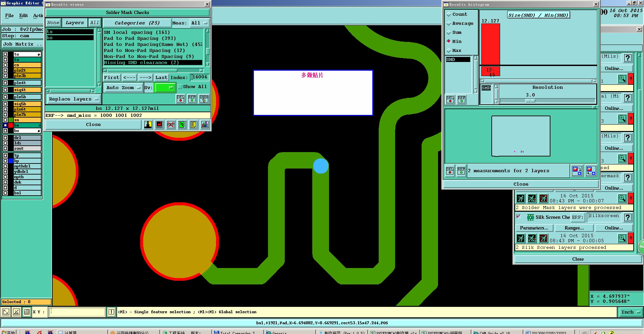
Task: Click DEL icon next to measurements text
Action: (450, 171)
